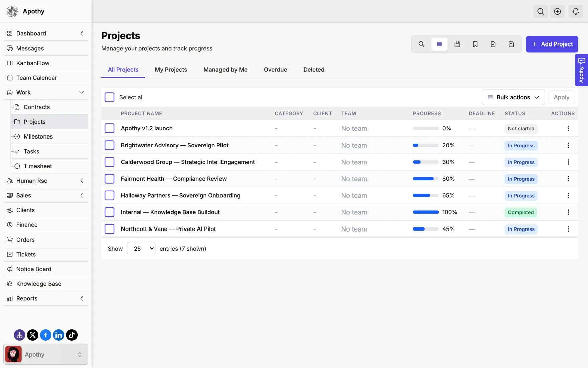Click the import file icon
The width and height of the screenshot is (588, 368).
493,44
